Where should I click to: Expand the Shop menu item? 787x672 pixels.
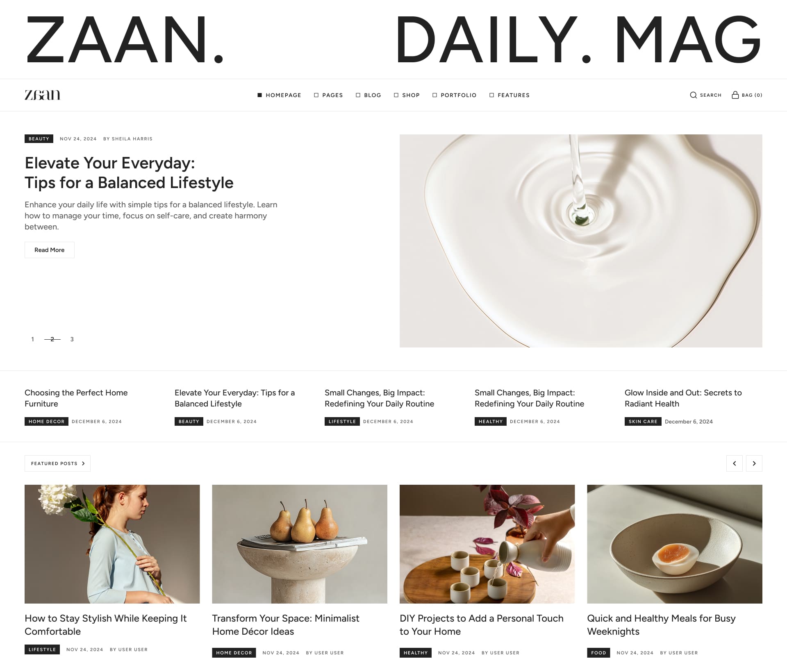point(407,95)
